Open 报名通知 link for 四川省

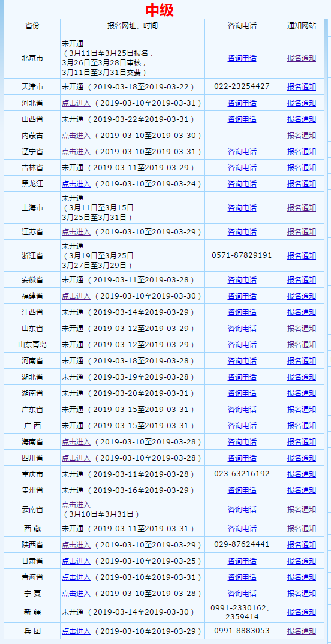point(302,458)
